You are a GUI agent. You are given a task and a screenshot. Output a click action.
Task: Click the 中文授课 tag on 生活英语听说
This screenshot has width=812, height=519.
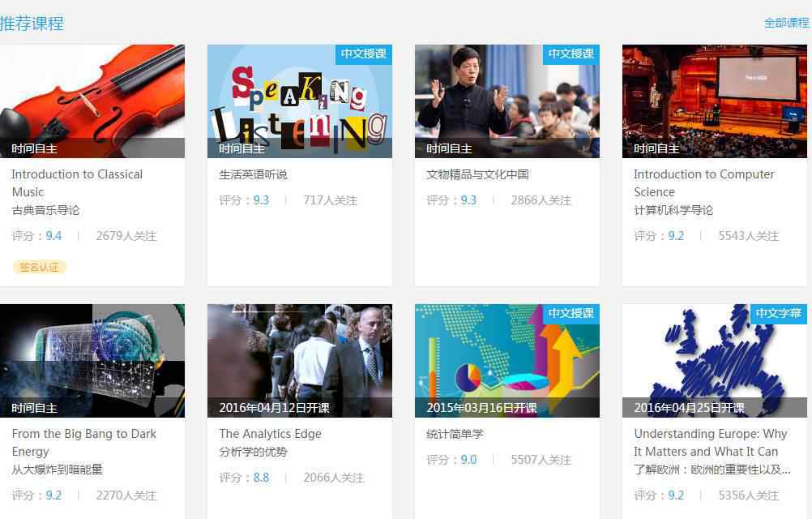(364, 54)
